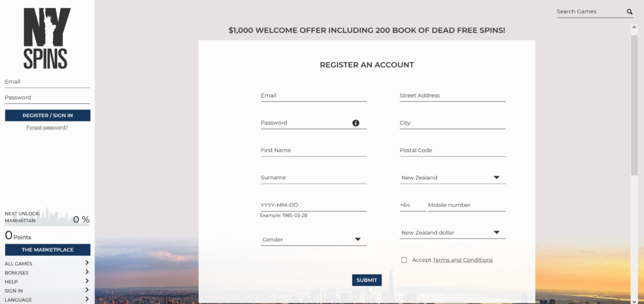The image size is (644, 304).
Task: Focus the registration Email field
Action: [314, 96]
